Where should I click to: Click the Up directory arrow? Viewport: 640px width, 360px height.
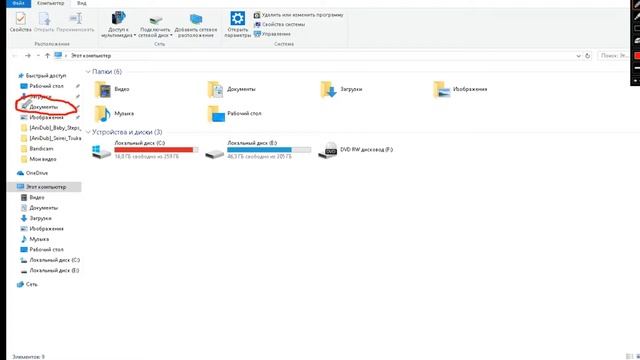point(47,56)
